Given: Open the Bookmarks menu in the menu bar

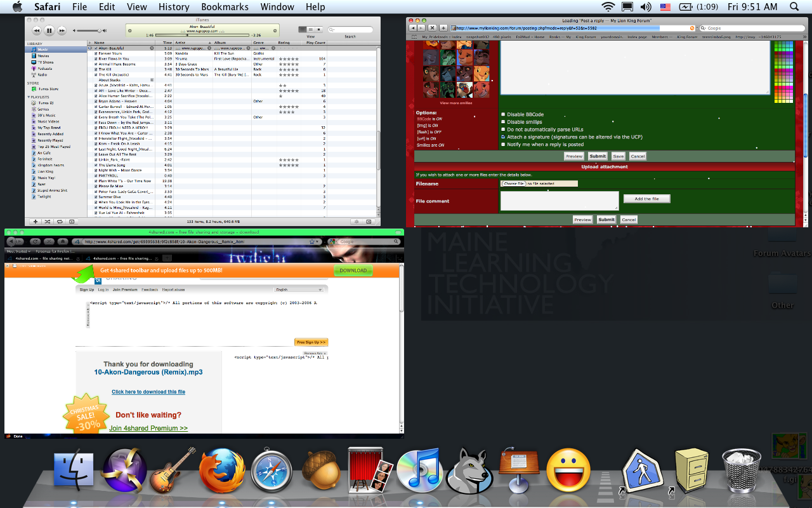Looking at the screenshot, I should 225,7.
